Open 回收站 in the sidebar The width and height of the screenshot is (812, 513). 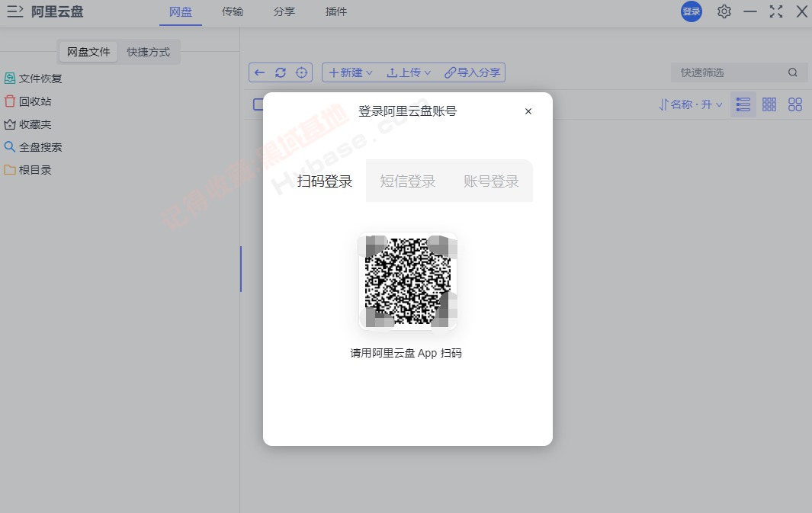point(28,101)
